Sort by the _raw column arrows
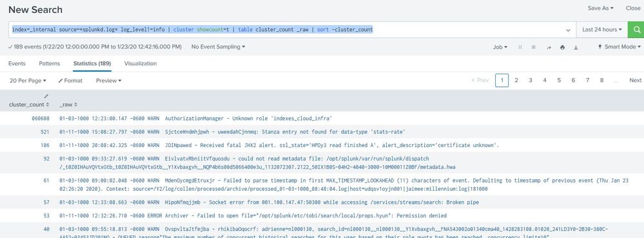The height and width of the screenshot is (238, 644). pos(75,105)
